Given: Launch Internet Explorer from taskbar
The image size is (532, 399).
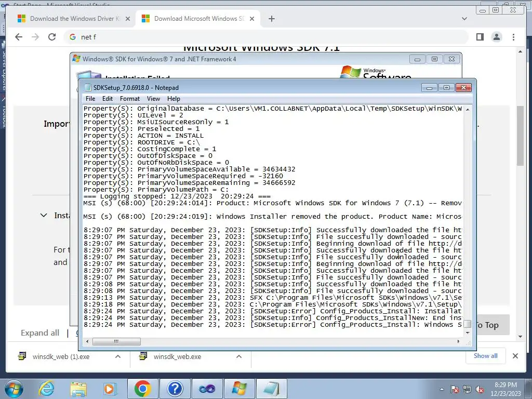Looking at the screenshot, I should (x=46, y=389).
